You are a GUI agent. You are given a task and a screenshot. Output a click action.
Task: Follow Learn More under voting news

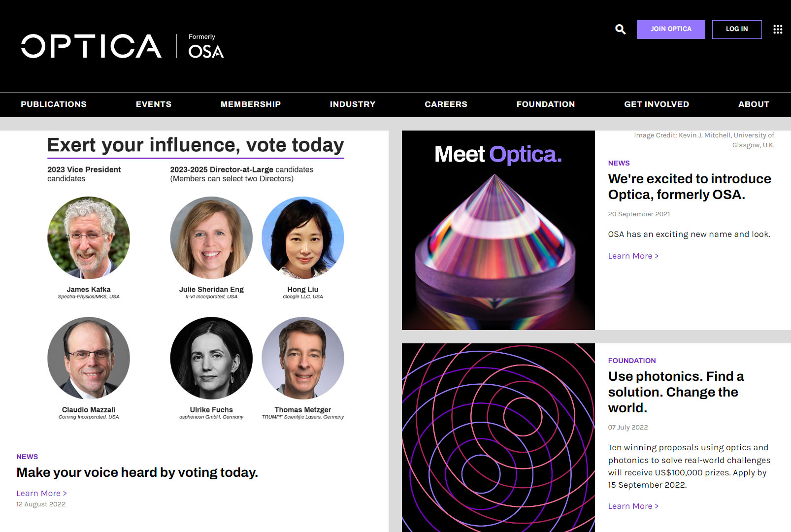point(41,493)
